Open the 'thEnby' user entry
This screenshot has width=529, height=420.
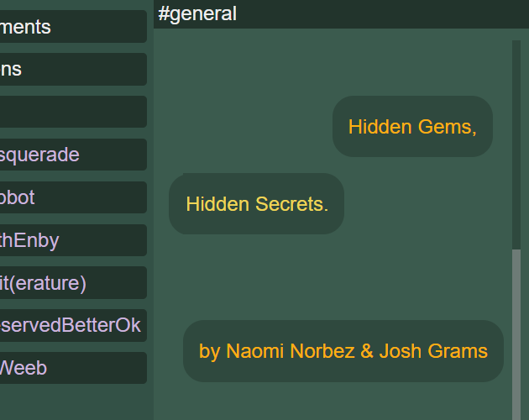coord(73,240)
